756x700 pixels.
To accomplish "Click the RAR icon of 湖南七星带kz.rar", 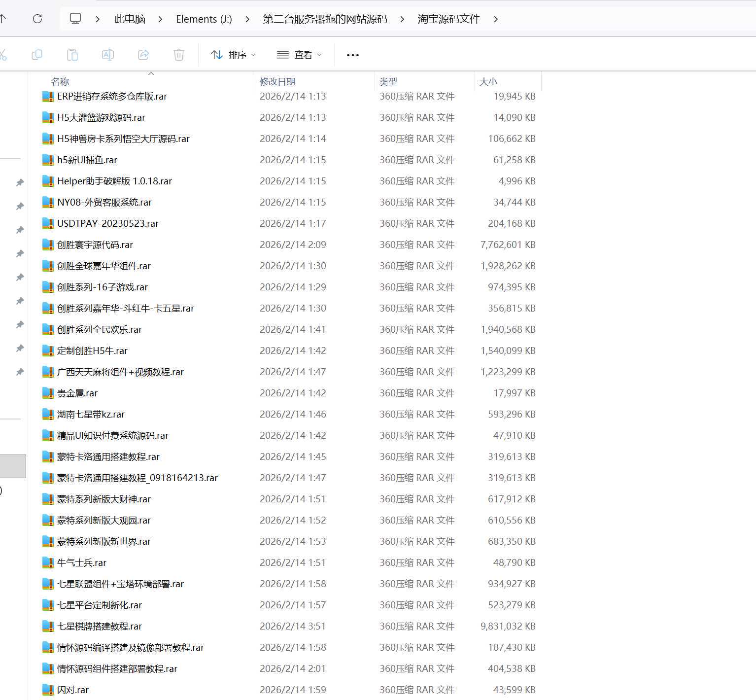I will pos(48,414).
